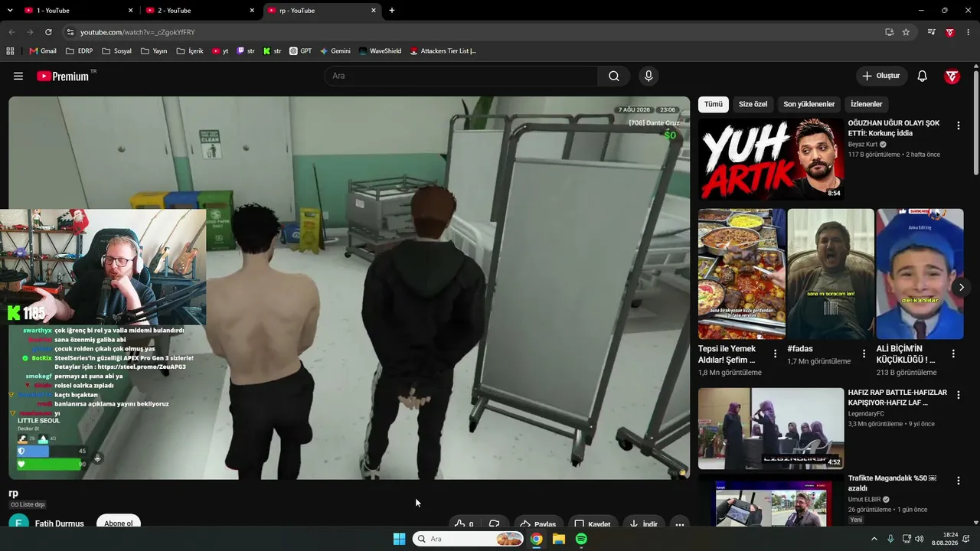Open YouTube notifications bell
980x551 pixels.
point(923,76)
